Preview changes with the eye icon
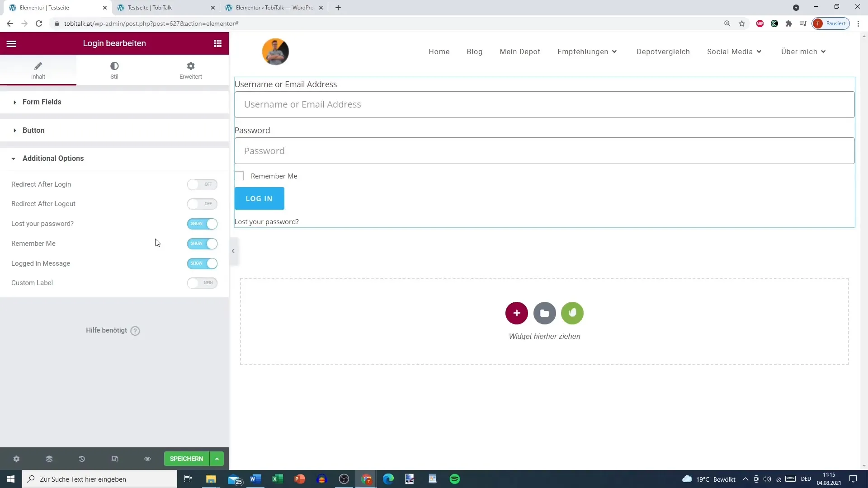Image resolution: width=868 pixels, height=488 pixels. click(x=147, y=459)
